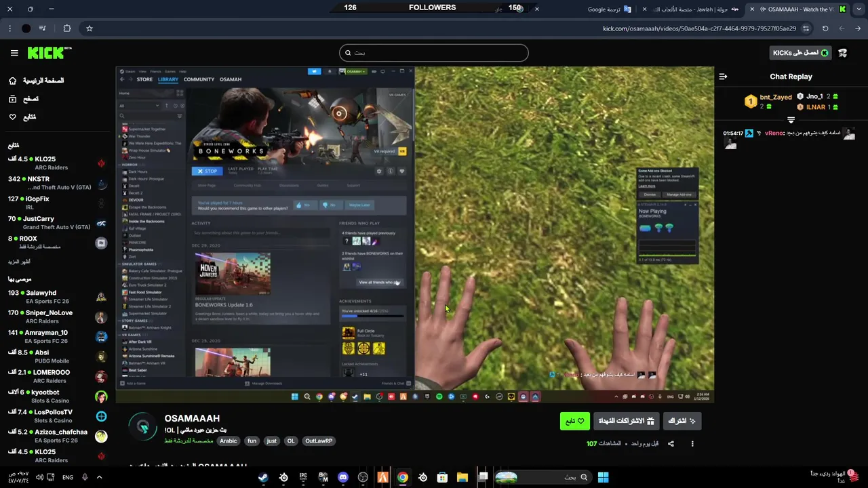The width and height of the screenshot is (868, 488).
Task: Open 3alawyhd recommended channel
Action: click(x=58, y=297)
